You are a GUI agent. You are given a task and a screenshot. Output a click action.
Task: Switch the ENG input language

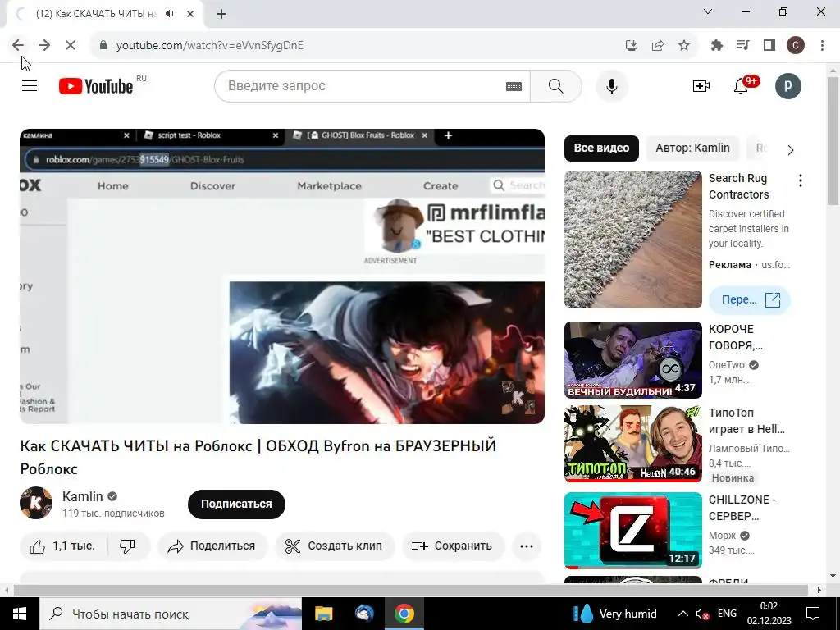pyautogui.click(x=727, y=614)
